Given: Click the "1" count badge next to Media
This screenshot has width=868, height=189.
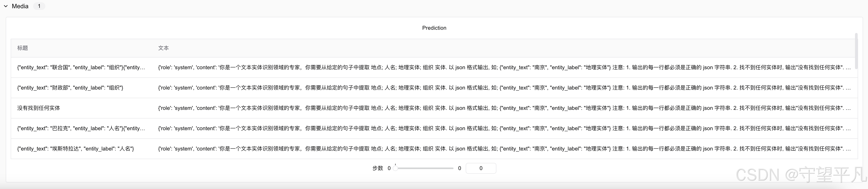Looking at the screenshot, I should (x=39, y=6).
